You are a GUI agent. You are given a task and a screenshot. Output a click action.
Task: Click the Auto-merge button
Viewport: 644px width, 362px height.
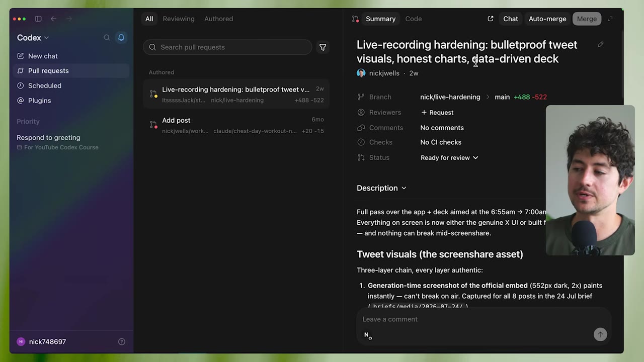(547, 19)
